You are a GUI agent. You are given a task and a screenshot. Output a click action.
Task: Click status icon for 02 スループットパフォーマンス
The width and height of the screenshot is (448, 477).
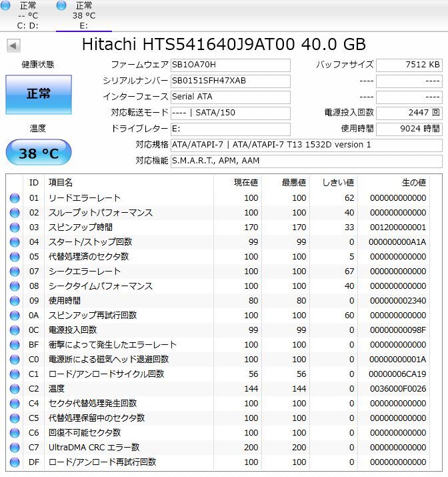click(x=15, y=213)
